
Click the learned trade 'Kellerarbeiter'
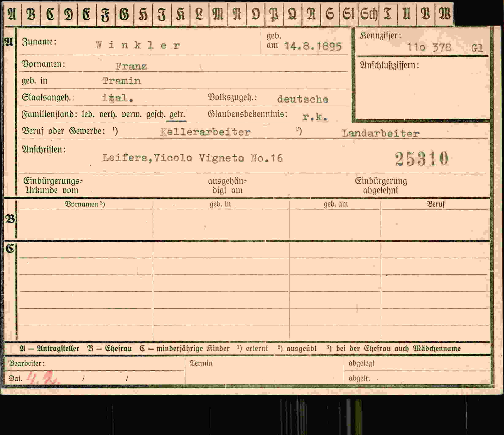coord(205,132)
